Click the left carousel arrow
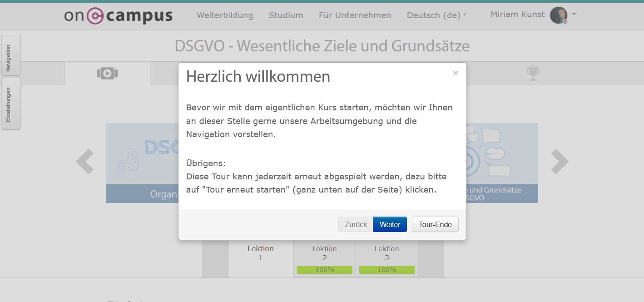The image size is (644, 302). tap(85, 162)
